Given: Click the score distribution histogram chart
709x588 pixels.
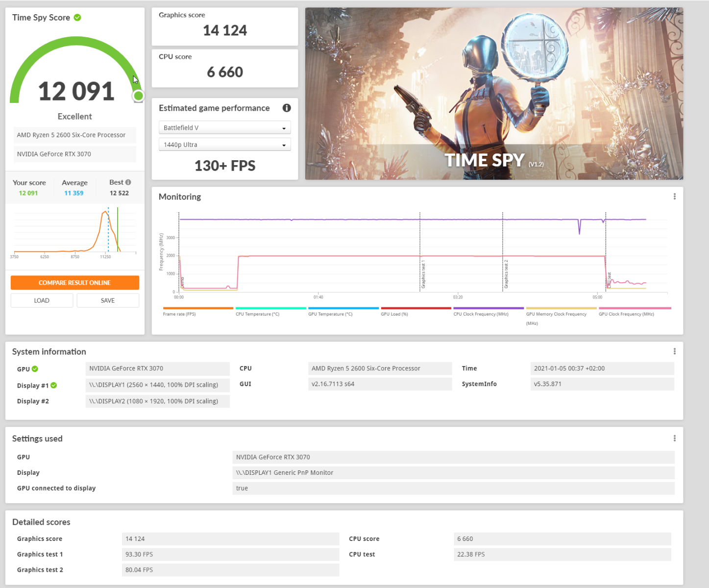Looking at the screenshot, I should tap(74, 232).
